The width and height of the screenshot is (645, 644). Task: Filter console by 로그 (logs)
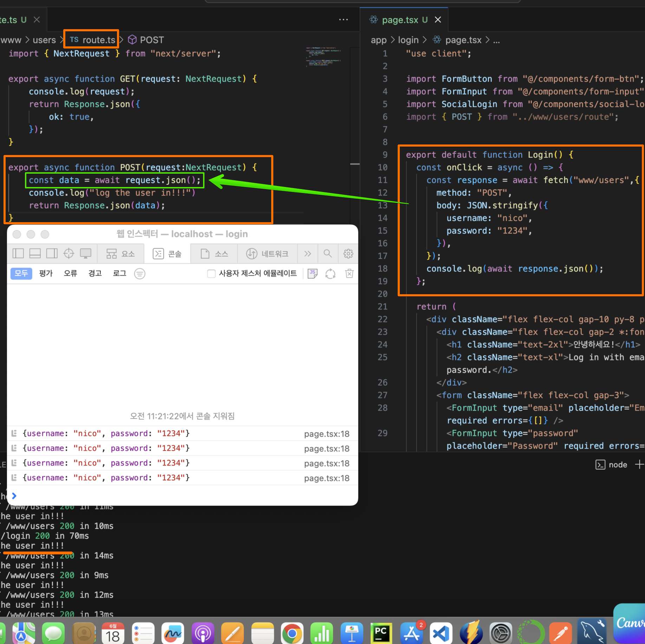(119, 273)
